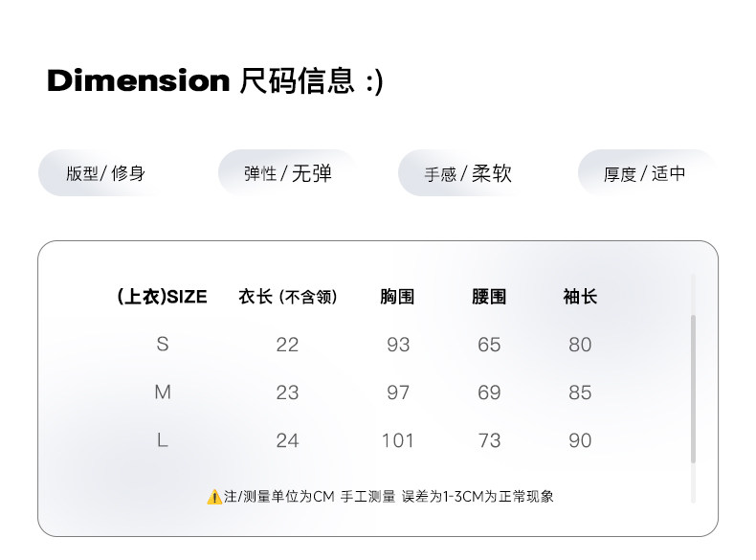Click the 袖长 column header
The image size is (756, 560).
[580, 297]
